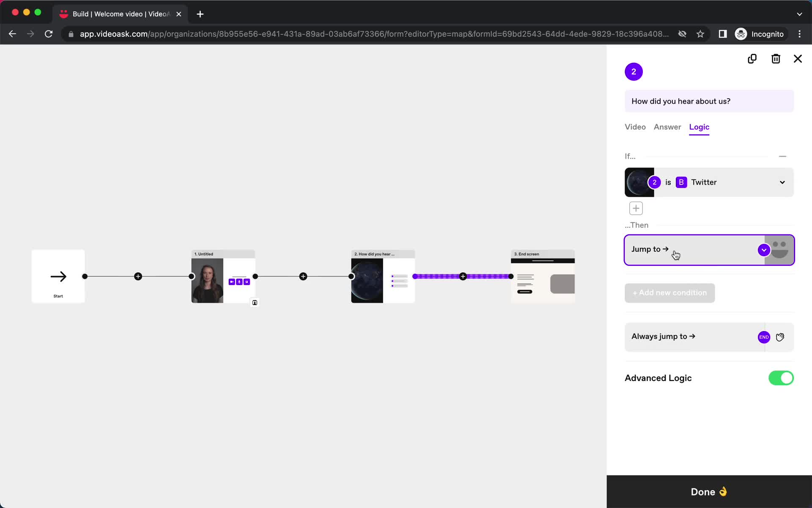
Task: Click the Done button
Action: coord(709,491)
